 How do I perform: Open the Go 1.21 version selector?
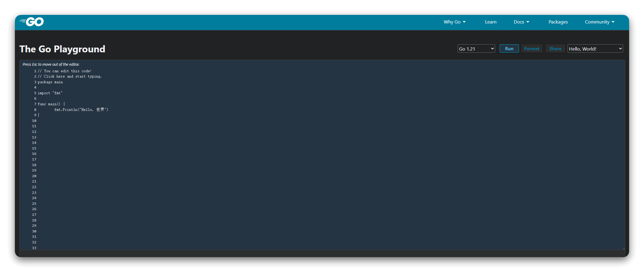(x=476, y=49)
